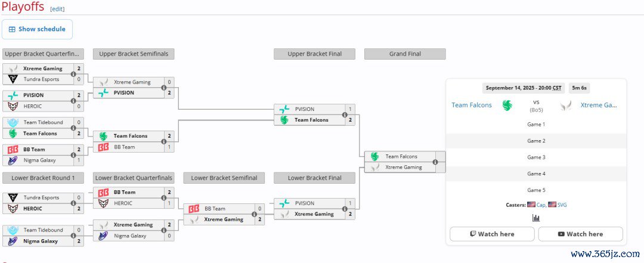Click BB Team name in Upper Bracket Semifinals

click(x=124, y=147)
